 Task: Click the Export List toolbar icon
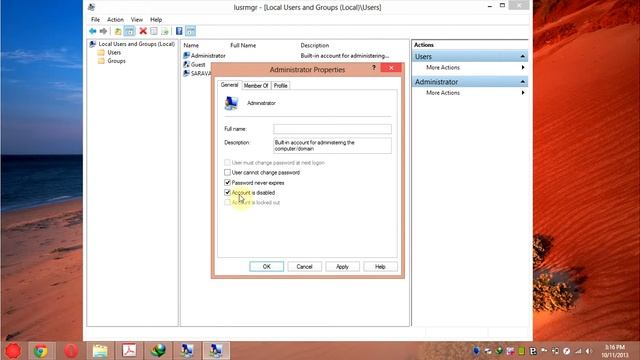tap(165, 31)
